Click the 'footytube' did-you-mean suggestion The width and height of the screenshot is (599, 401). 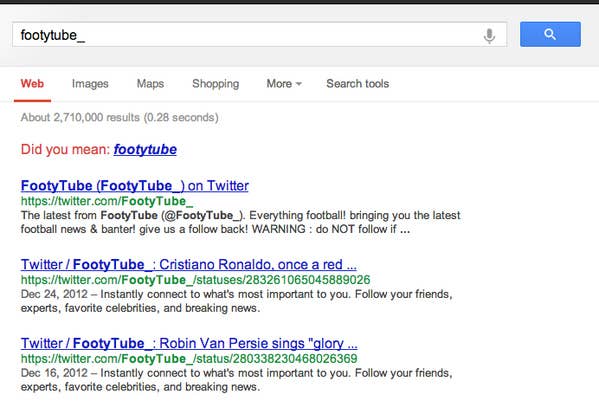coord(145,149)
